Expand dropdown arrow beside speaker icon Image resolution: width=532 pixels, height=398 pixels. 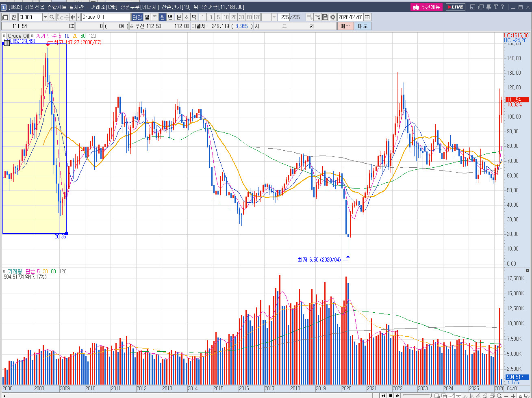(78, 17)
